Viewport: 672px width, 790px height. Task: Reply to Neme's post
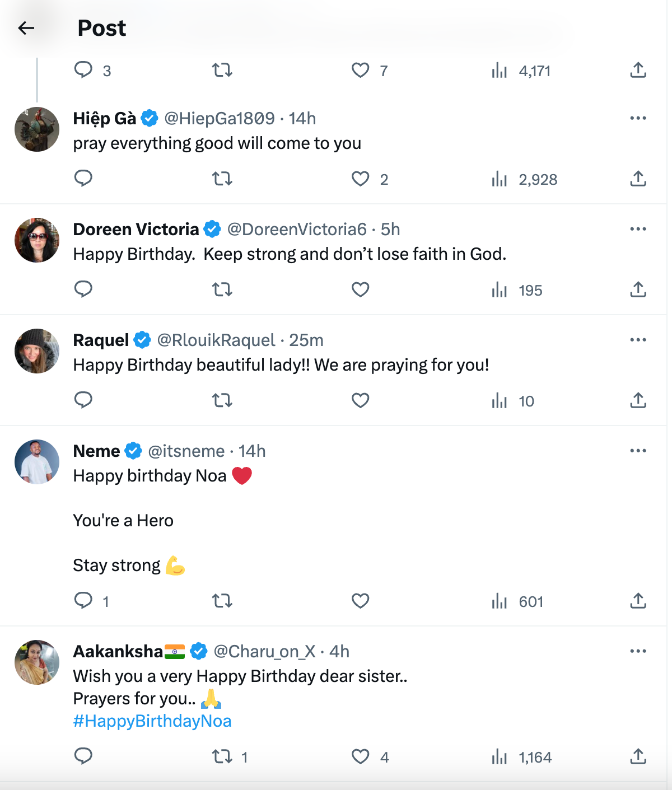tap(83, 601)
